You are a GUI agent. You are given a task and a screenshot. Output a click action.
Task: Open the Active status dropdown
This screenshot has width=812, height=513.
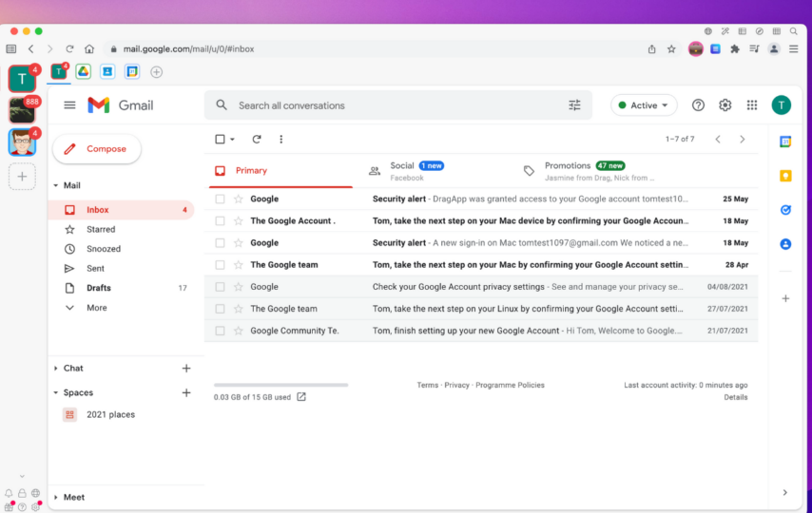[x=644, y=105]
